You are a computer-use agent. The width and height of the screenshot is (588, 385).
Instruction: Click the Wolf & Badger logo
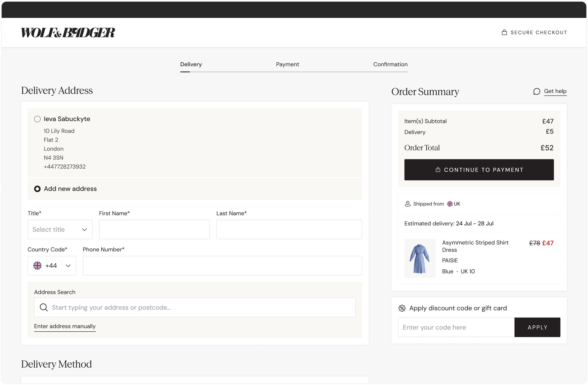pyautogui.click(x=68, y=32)
